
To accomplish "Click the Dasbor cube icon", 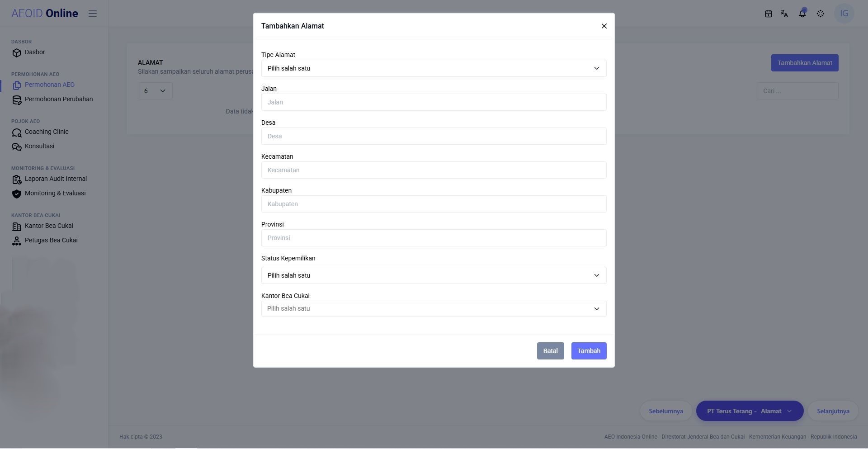I will (17, 53).
